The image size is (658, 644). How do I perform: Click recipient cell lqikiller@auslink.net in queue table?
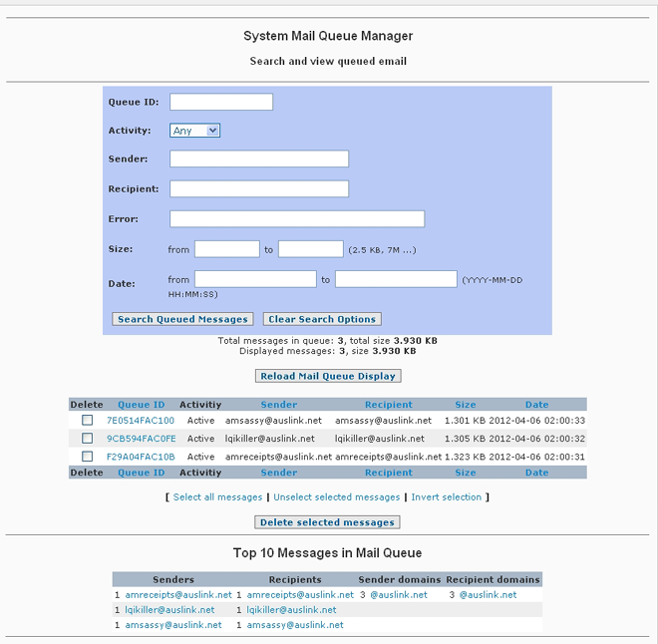pos(380,439)
